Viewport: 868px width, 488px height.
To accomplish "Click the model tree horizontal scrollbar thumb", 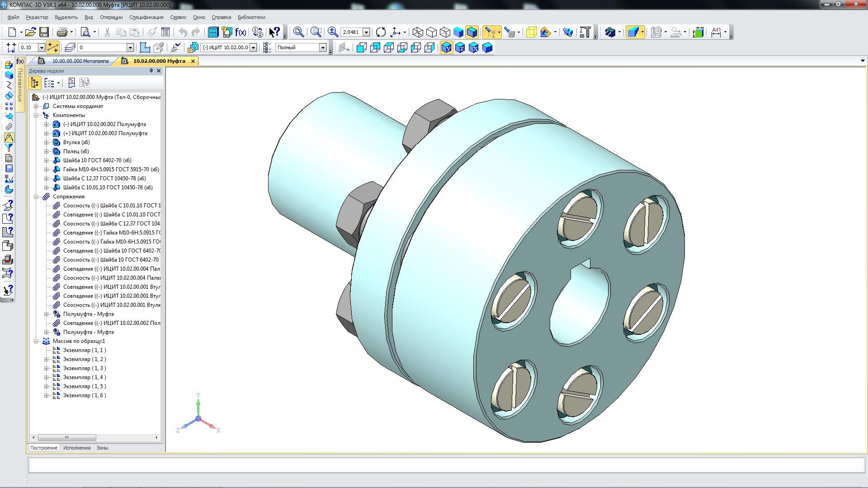I will pos(67,437).
